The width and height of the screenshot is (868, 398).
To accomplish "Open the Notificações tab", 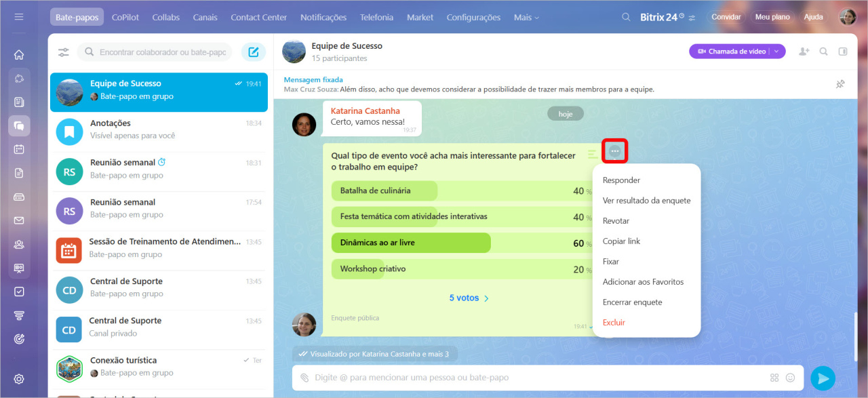I will pos(323,17).
